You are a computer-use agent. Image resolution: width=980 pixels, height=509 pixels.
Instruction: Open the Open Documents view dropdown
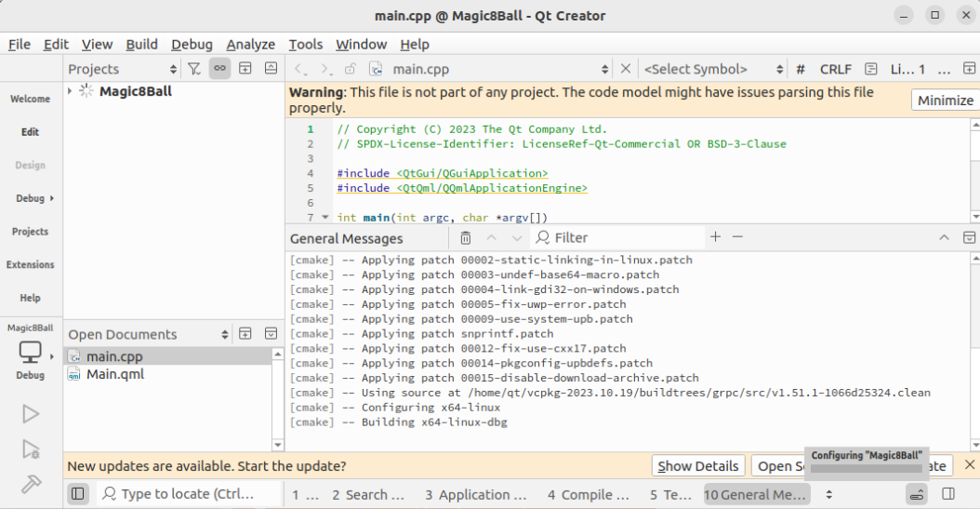[148, 335]
